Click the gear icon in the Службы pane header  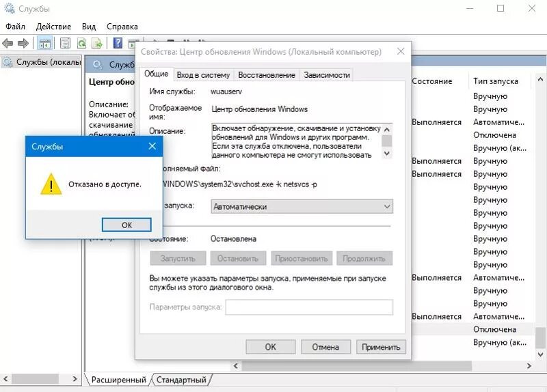pyautogui.click(x=97, y=64)
